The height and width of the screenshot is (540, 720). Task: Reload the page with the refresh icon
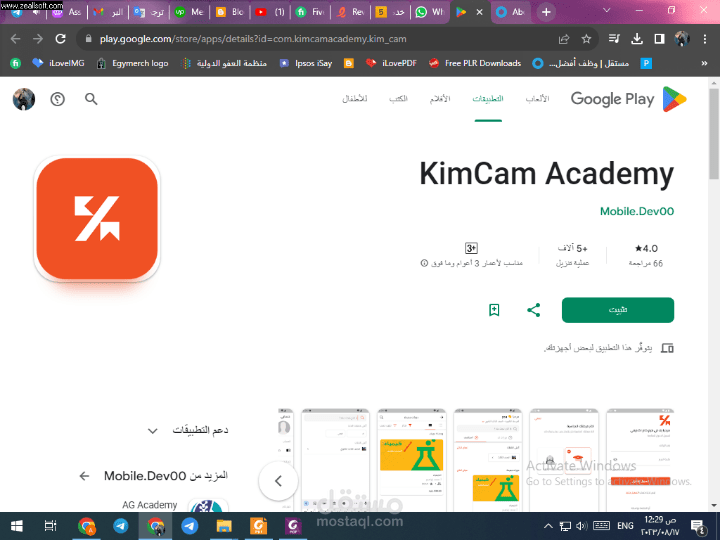point(61,39)
